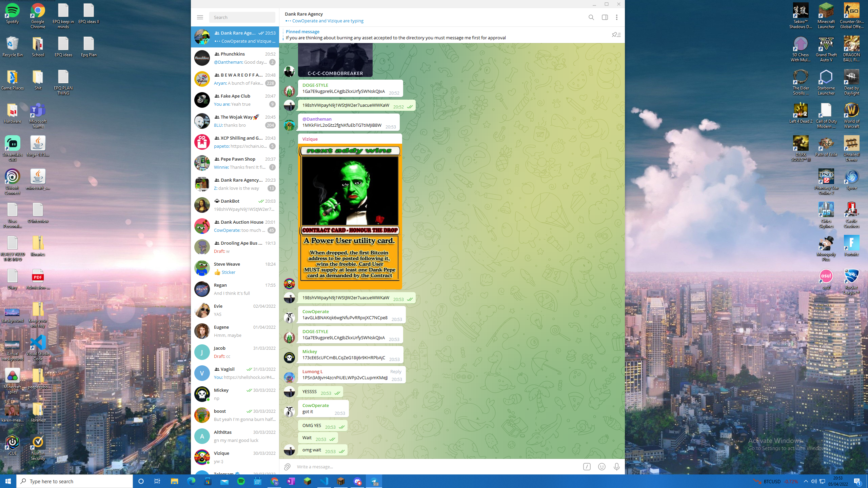This screenshot has height=488, width=868.
Task: Open chat options three-dot menu
Action: pos(617,17)
